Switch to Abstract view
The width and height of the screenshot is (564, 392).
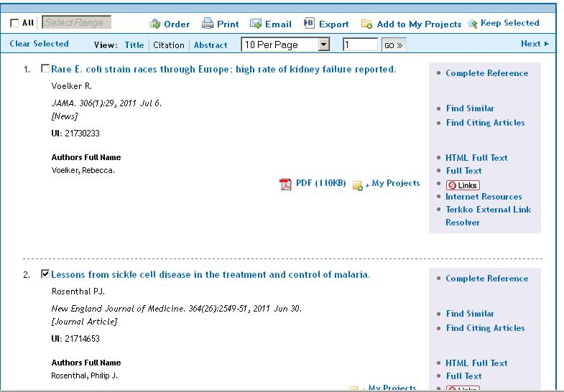tap(211, 45)
